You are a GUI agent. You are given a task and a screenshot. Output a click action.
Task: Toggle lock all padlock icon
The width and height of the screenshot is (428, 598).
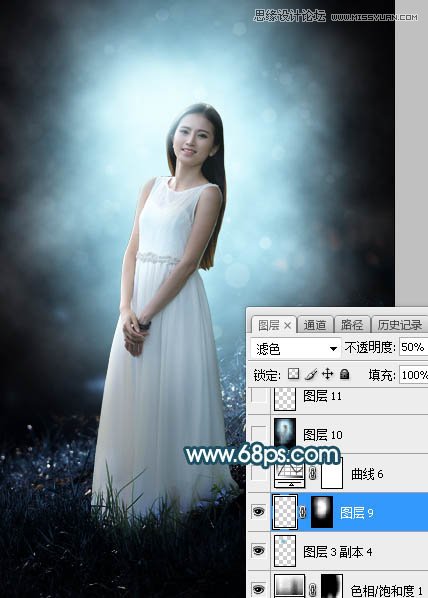tap(344, 374)
